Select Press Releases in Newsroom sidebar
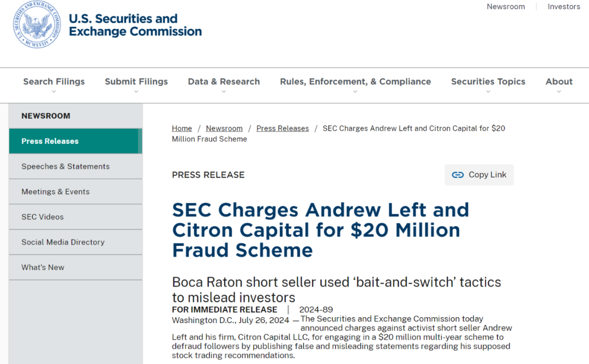589x364 pixels. tap(50, 141)
